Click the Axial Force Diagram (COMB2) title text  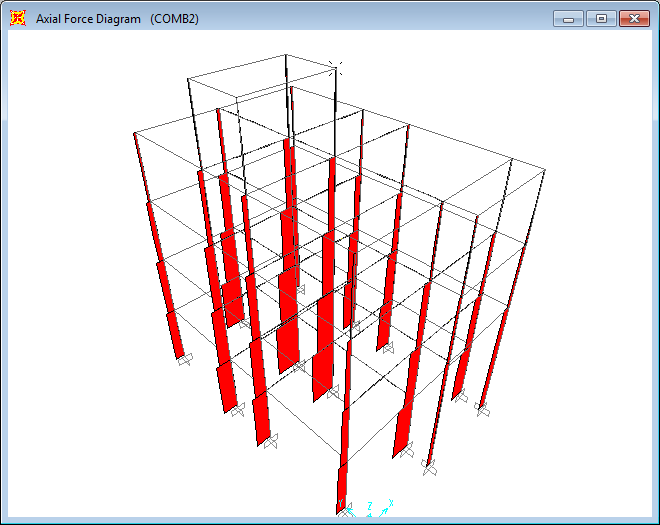117,19
